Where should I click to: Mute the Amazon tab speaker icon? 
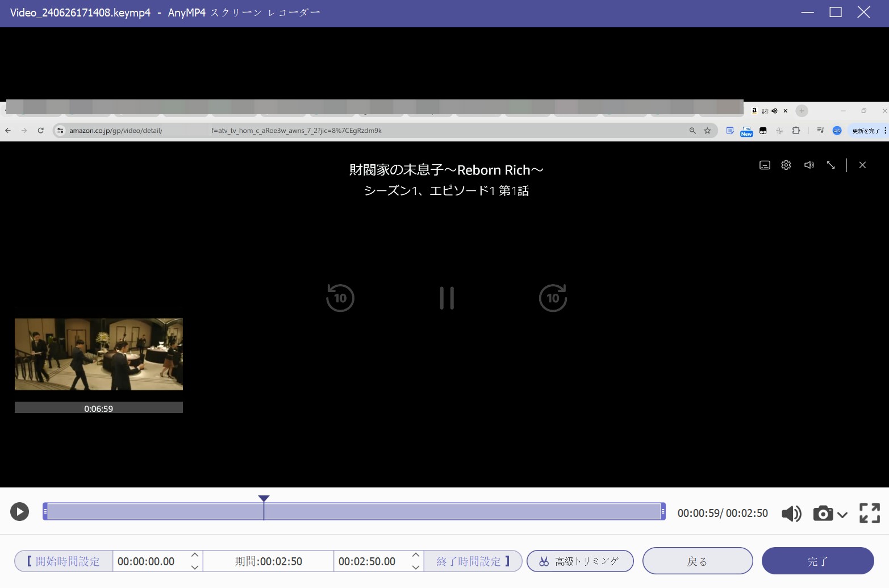[x=774, y=111]
